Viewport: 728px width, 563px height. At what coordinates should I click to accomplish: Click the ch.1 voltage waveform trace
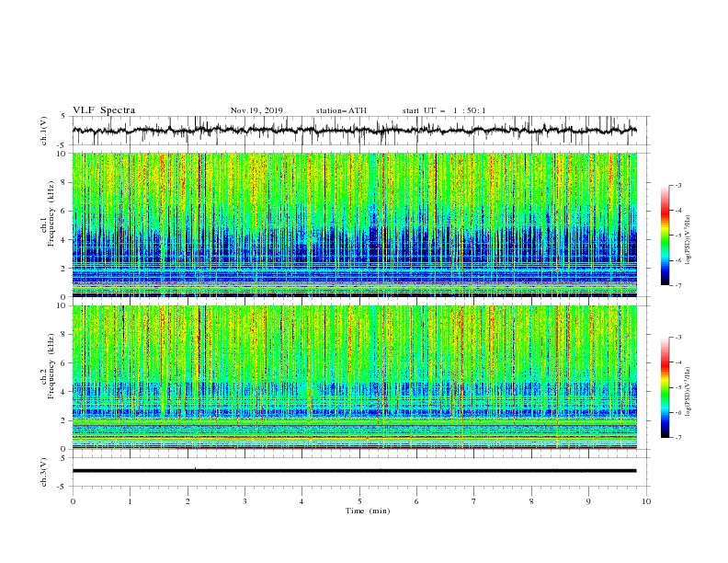354,130
